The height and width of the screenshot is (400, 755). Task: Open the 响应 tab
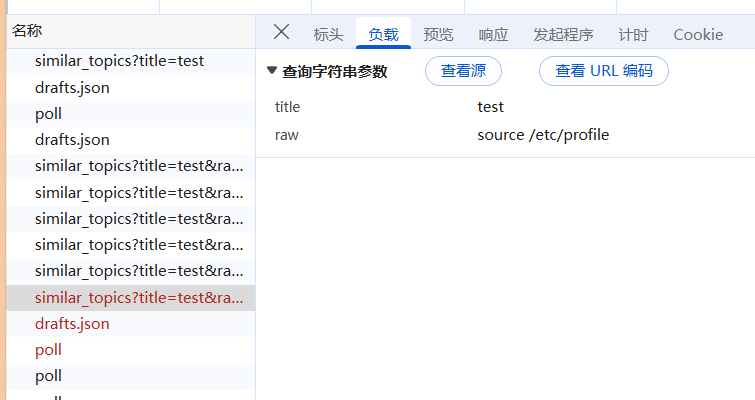[x=493, y=35]
